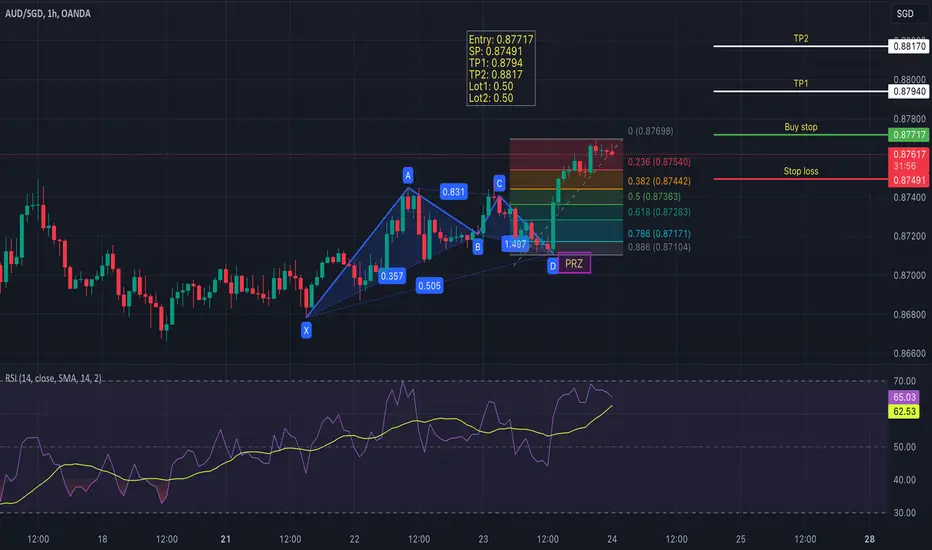
Task: Click the RSI 30.00 level label
Action: (x=905, y=513)
